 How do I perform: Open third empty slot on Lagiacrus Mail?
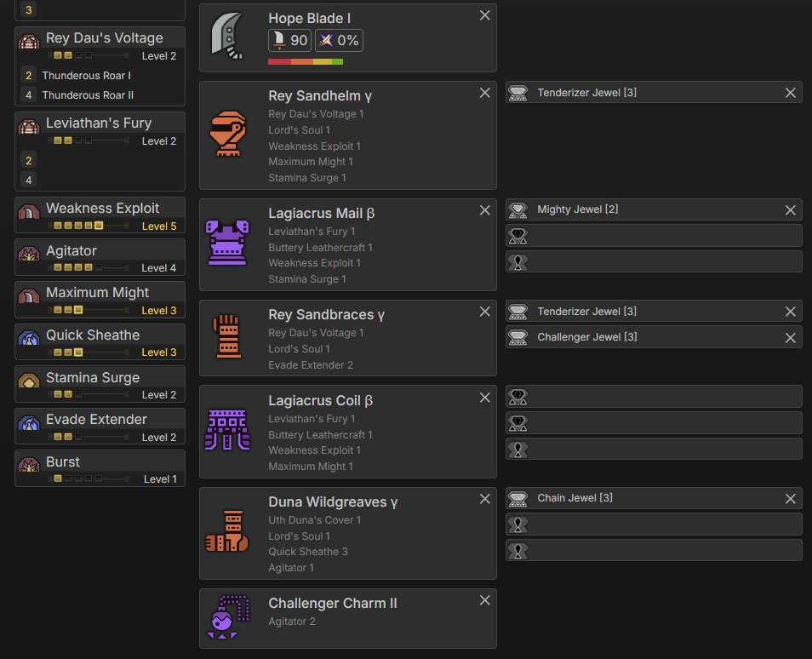(x=654, y=261)
